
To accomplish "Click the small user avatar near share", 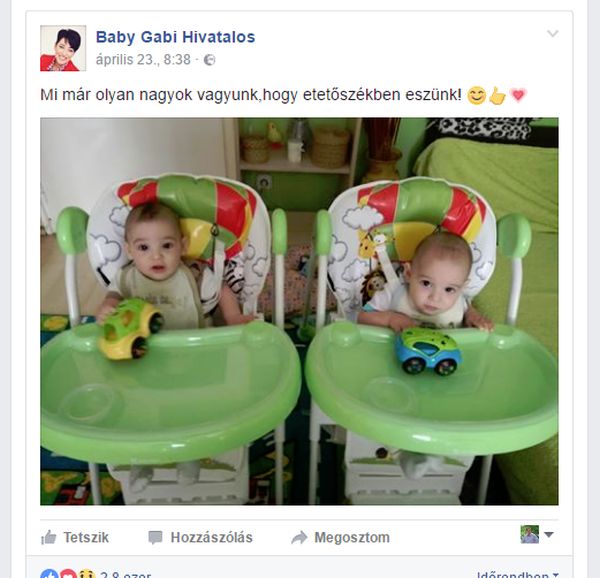I will (x=530, y=534).
